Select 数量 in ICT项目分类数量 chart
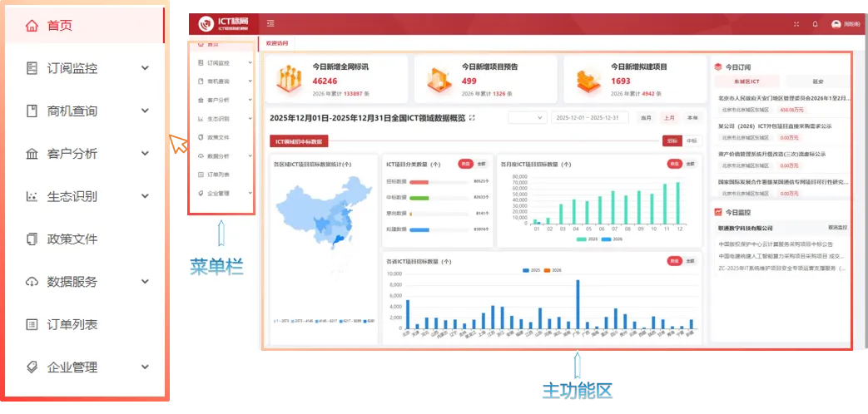The image size is (868, 414). pos(466,164)
